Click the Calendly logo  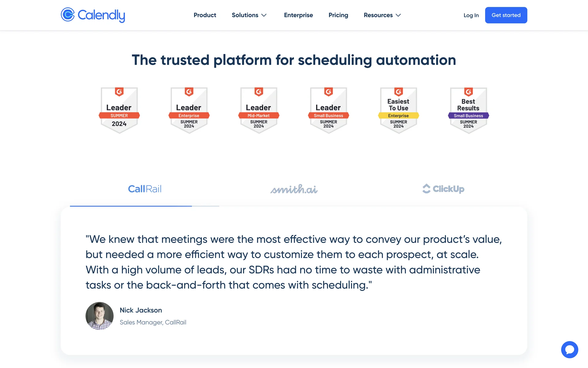tap(93, 15)
